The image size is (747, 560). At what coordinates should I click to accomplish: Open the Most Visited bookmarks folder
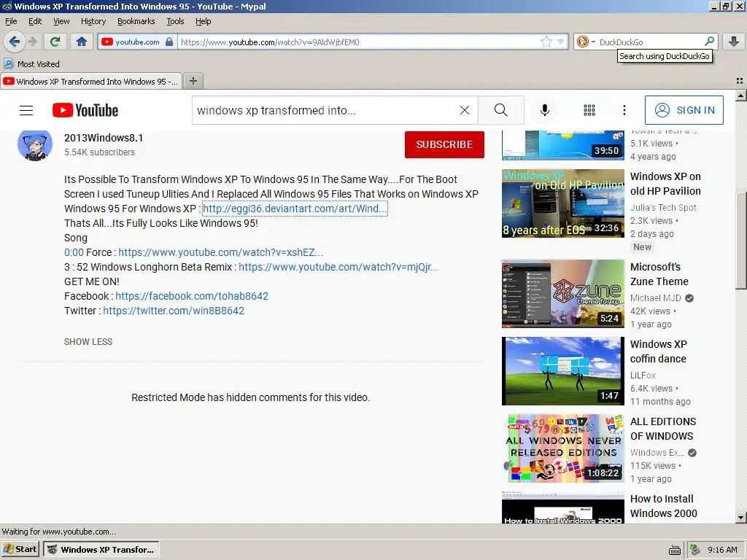[31, 64]
